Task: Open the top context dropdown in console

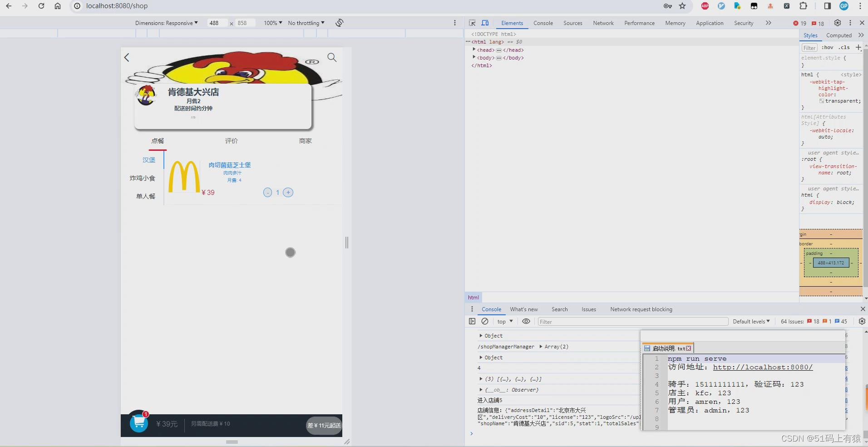Action: coord(505,321)
